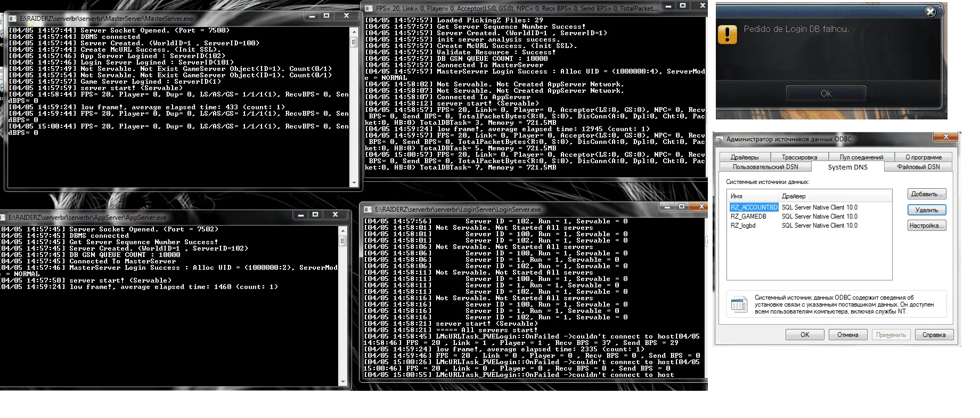Click Ok in the login error dialog

click(x=826, y=93)
